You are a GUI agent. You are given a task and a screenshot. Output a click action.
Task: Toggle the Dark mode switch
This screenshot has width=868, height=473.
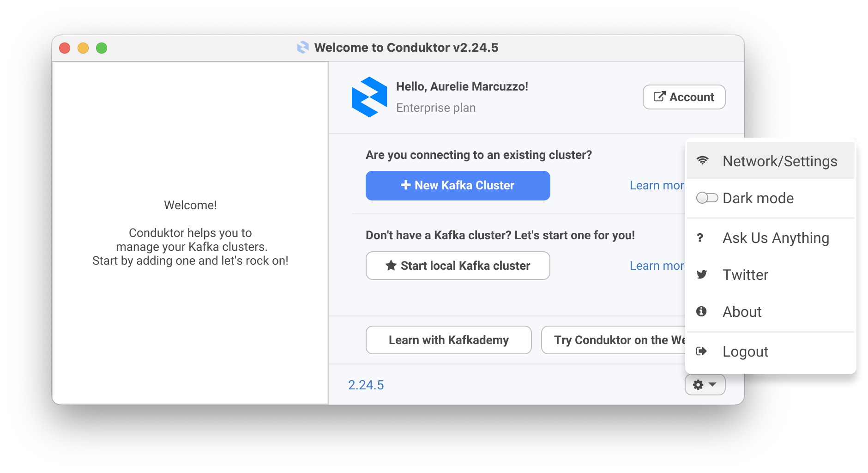coord(707,198)
